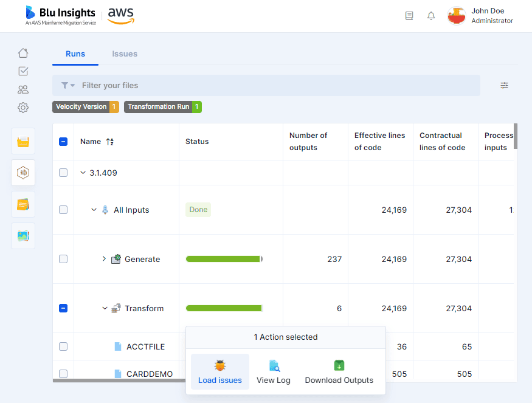Image resolution: width=532 pixels, height=403 pixels.
Task: Open the tasks checklist sidebar icon
Action: point(23,71)
